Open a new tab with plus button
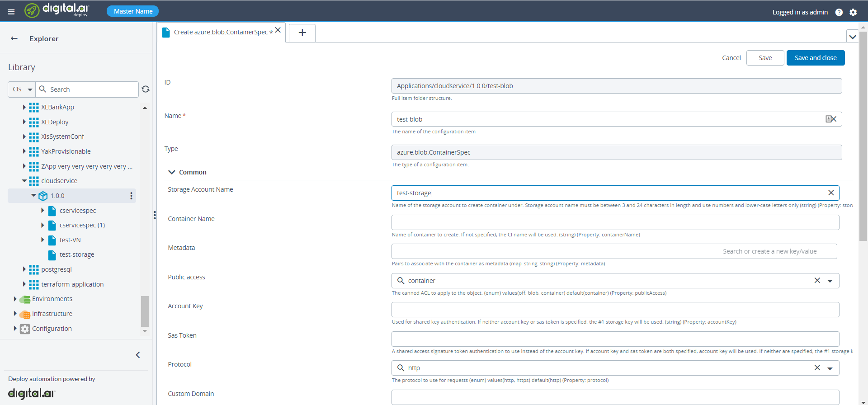Screen dimensions: 868x405 tap(302, 33)
